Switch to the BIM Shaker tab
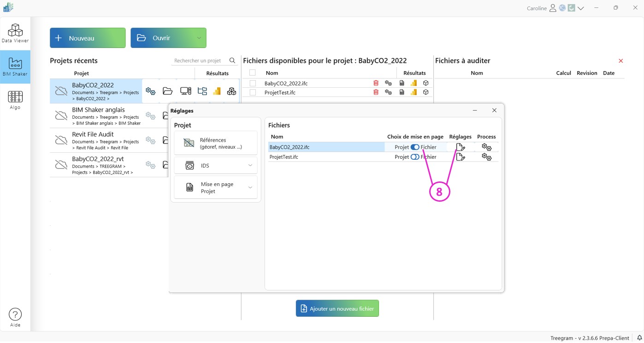 click(x=15, y=67)
